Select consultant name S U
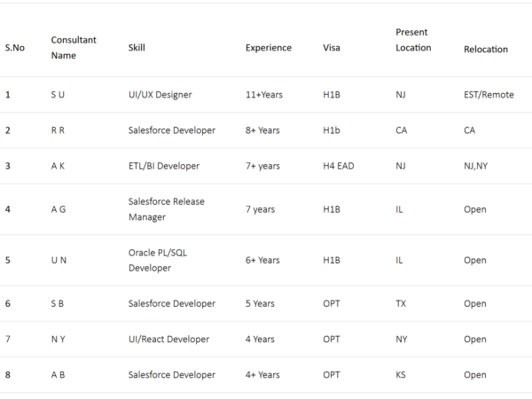This screenshot has width=532, height=399. pyautogui.click(x=58, y=95)
